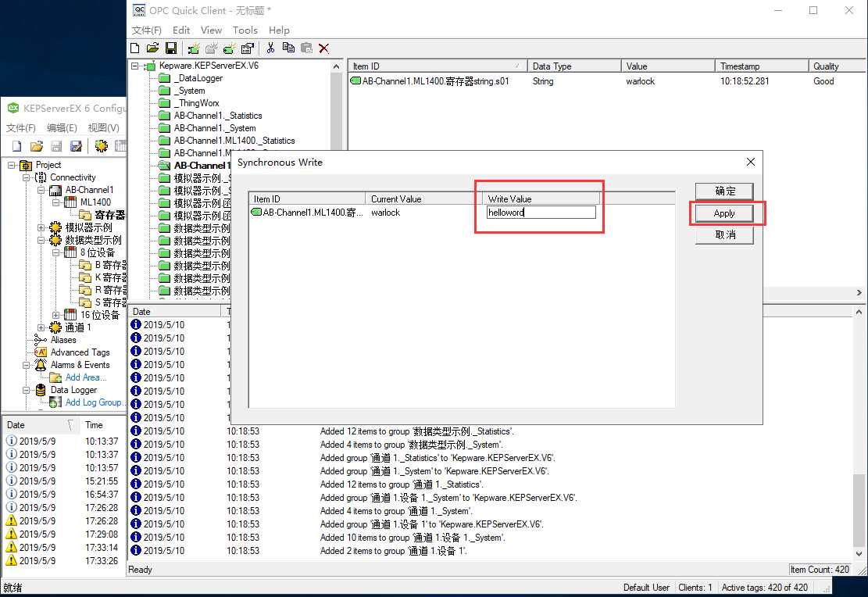Screen dimensions: 868x597
Task: Click New project icon in KEPServerEX toolbar
Action: 16,145
